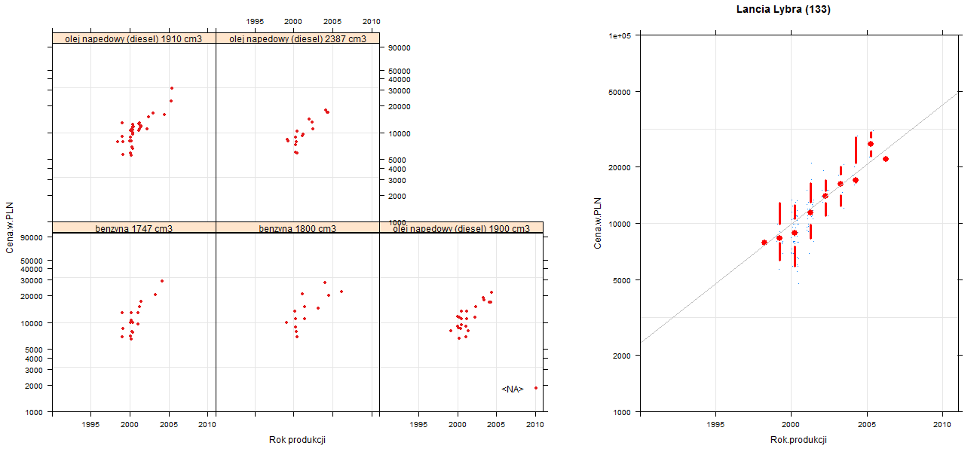
Task: Click the "2000" year tick under Lancia Lybra plot
Action: [x=791, y=425]
